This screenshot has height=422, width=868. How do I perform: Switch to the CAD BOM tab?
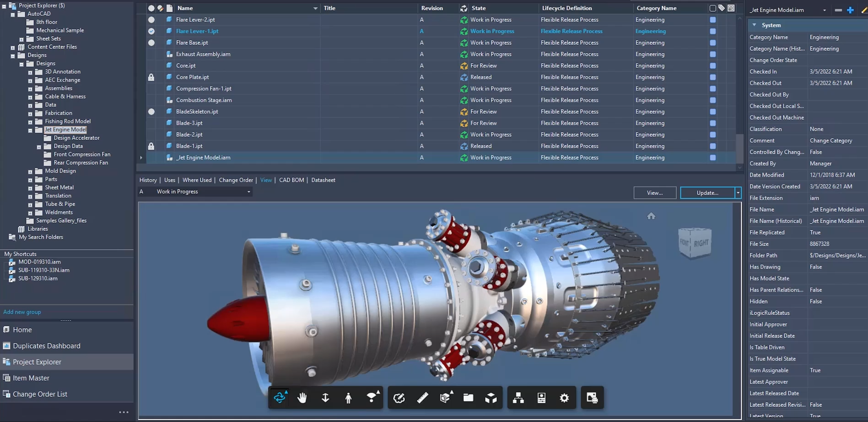click(x=291, y=180)
